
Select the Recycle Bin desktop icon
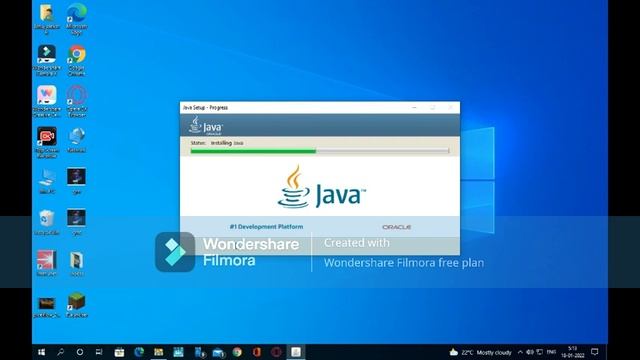47,222
